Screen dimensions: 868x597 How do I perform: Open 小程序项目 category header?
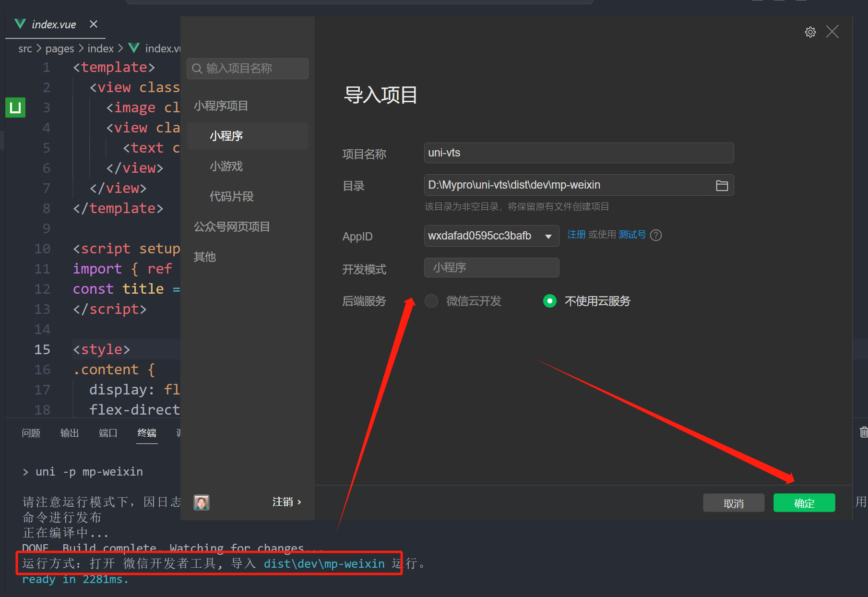[221, 106]
